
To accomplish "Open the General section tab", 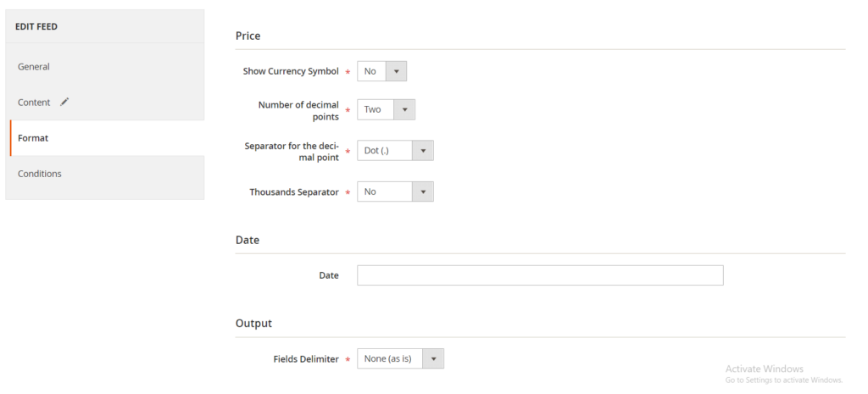I will click(34, 67).
